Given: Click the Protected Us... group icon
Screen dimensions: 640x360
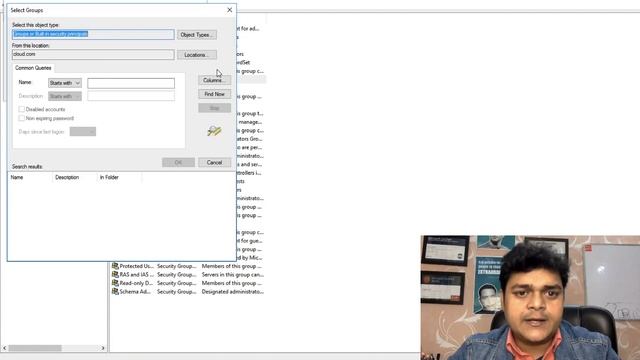Looking at the screenshot, I should pos(115,266).
